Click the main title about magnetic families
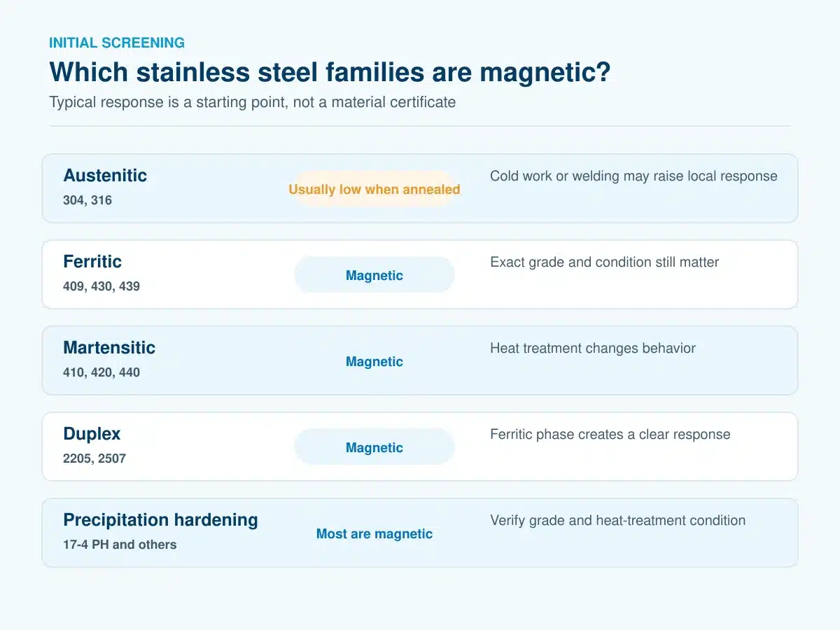The height and width of the screenshot is (630, 840). pyautogui.click(x=330, y=73)
